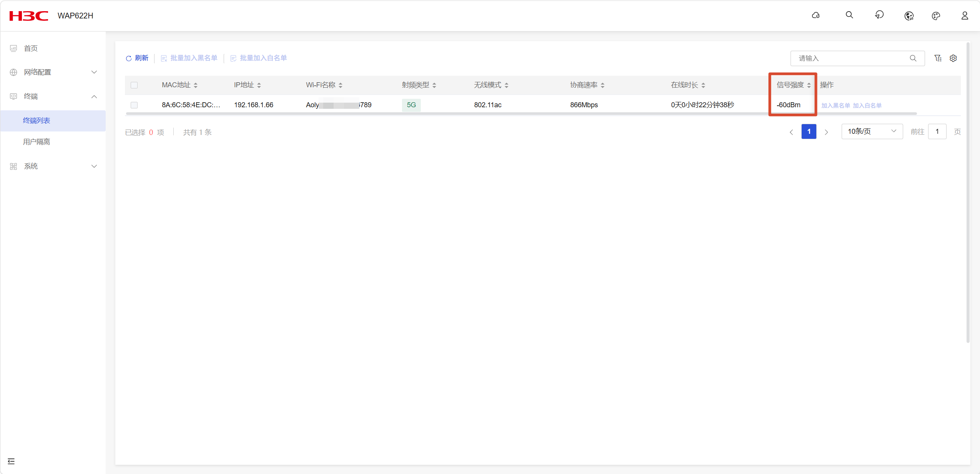Click the 刷新 button

(x=137, y=58)
